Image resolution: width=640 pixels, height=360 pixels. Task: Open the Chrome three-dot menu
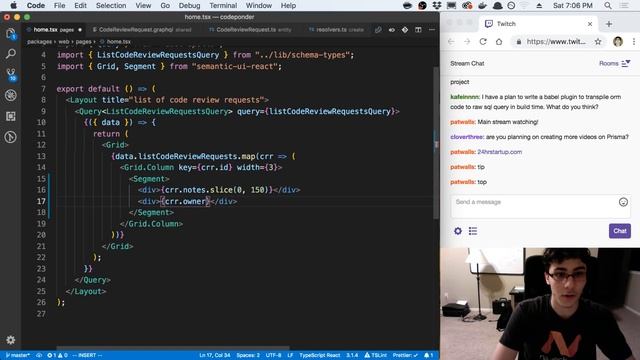tap(634, 42)
